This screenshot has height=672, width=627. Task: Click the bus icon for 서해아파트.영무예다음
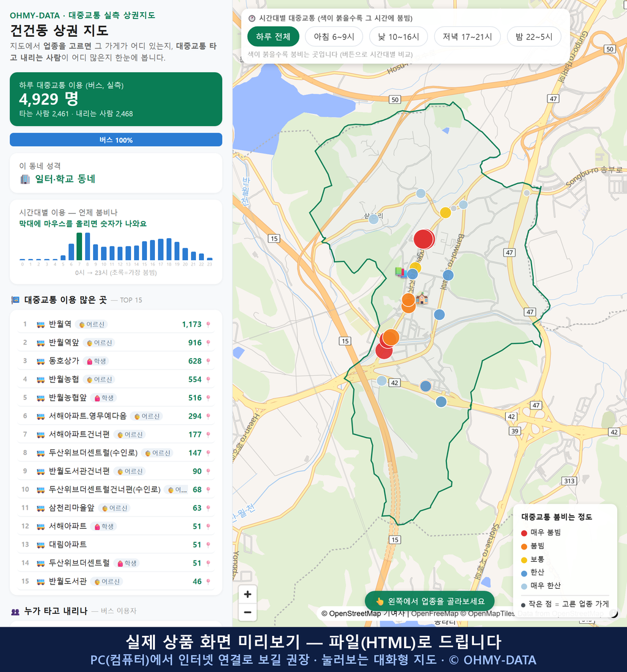pyautogui.click(x=41, y=416)
